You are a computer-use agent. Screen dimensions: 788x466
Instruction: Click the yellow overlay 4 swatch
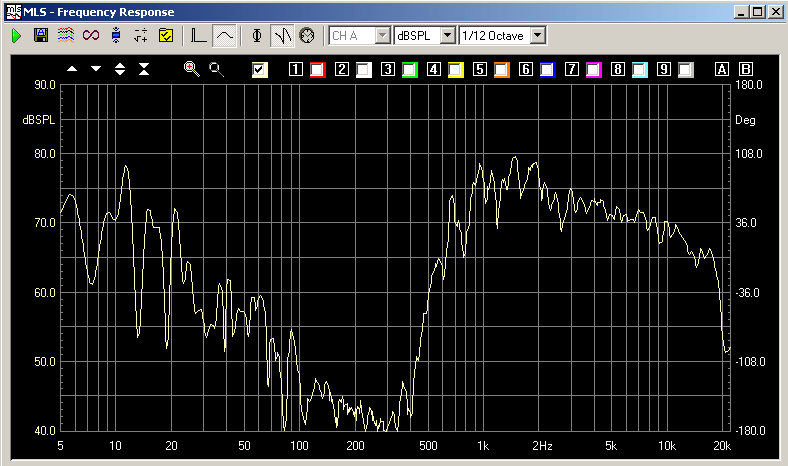[x=456, y=70]
